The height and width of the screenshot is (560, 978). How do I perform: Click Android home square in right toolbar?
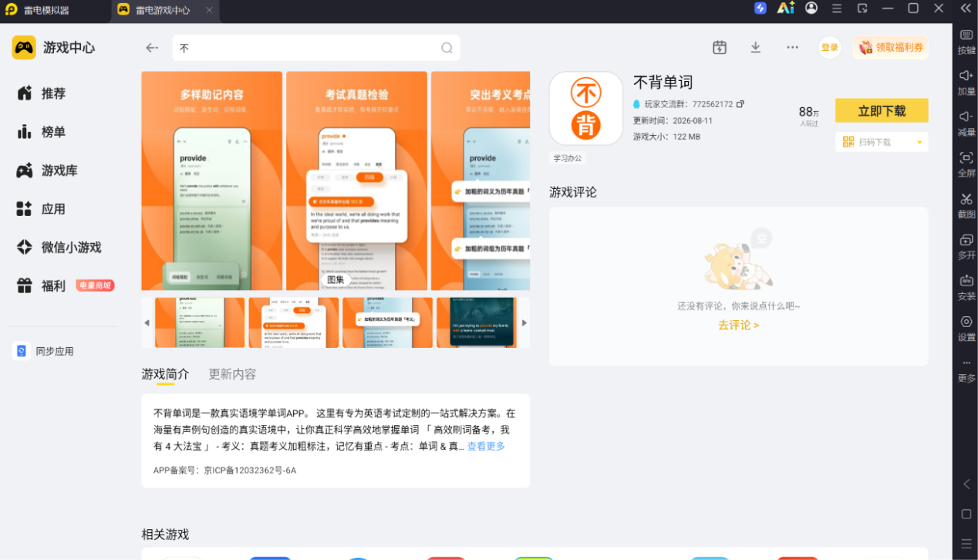tap(966, 514)
